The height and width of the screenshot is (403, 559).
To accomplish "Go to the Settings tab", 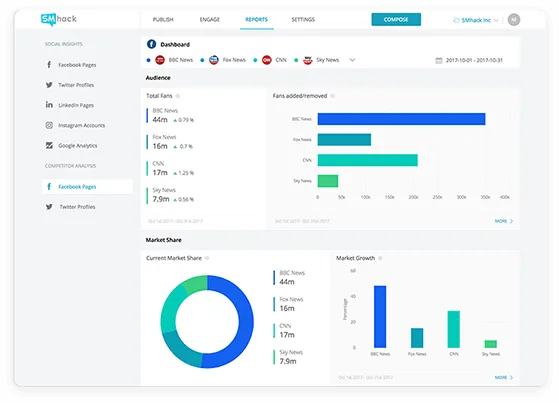I will tap(303, 20).
